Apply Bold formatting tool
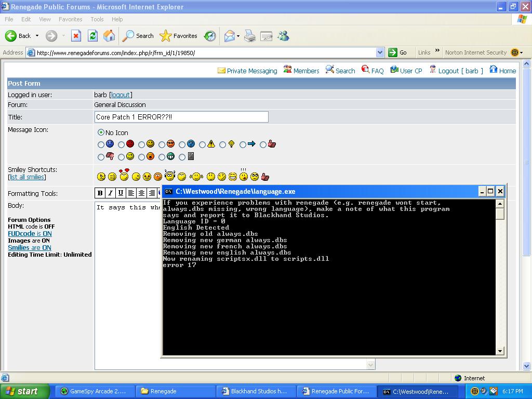 [x=100, y=193]
